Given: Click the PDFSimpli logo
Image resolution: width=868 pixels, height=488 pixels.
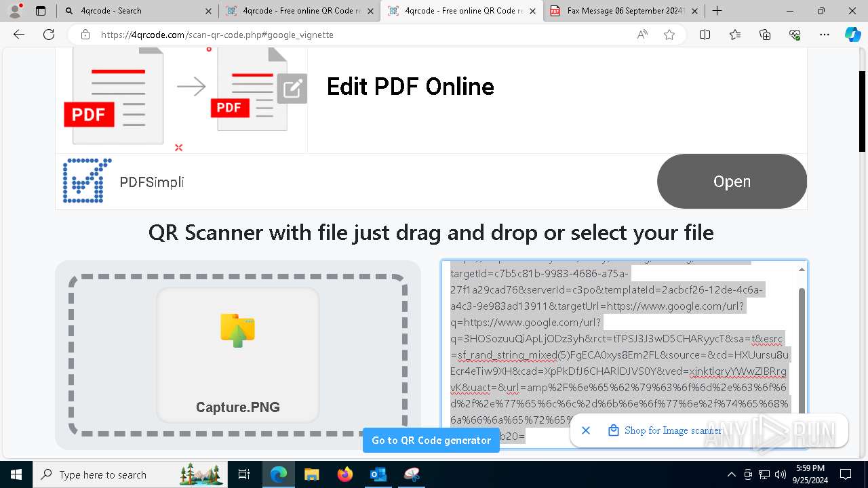Looking at the screenshot, I should 87,181.
